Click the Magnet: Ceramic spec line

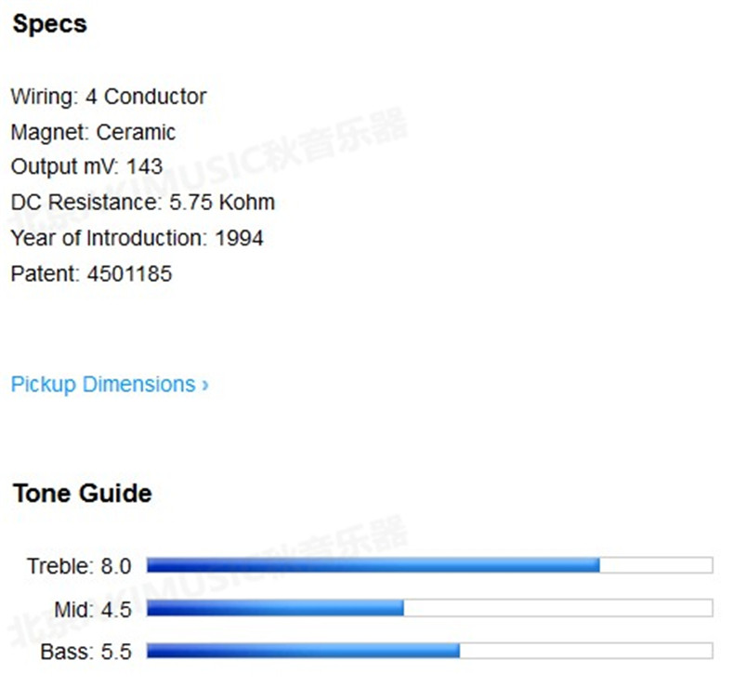(93, 131)
